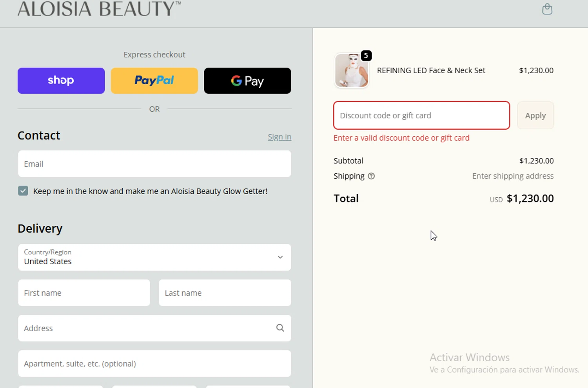Screen dimensions: 588x388
Task: Click the address search magnifier icon
Action: (280, 328)
